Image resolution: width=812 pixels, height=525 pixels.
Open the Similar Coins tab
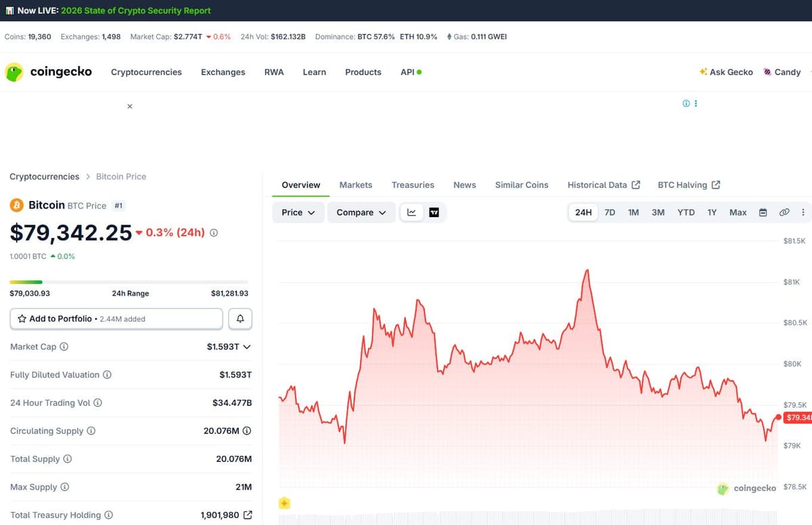(522, 185)
